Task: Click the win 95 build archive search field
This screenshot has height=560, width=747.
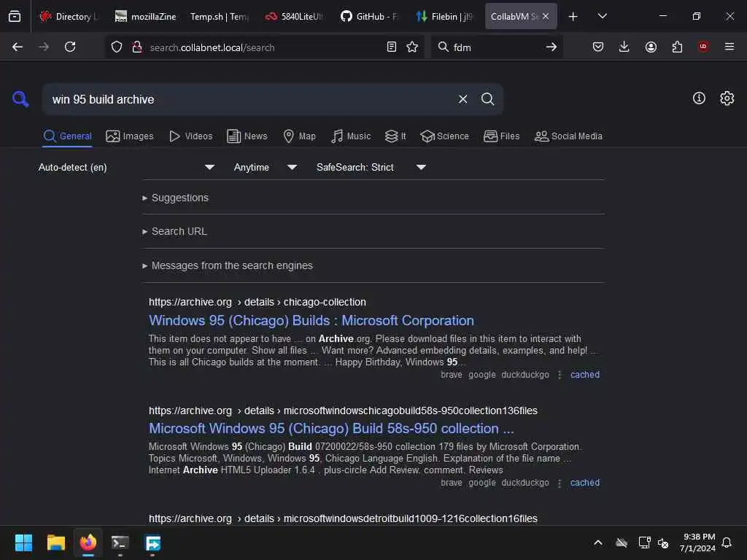Action: (250, 99)
